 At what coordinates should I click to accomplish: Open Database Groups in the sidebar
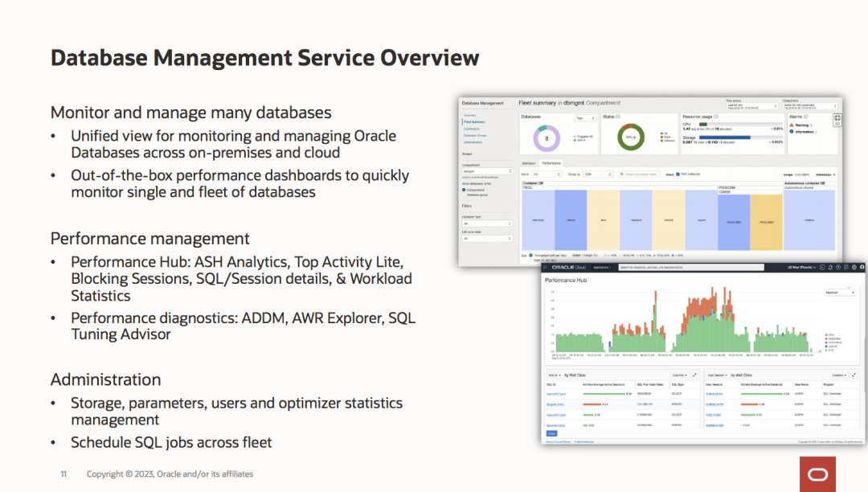tap(476, 136)
